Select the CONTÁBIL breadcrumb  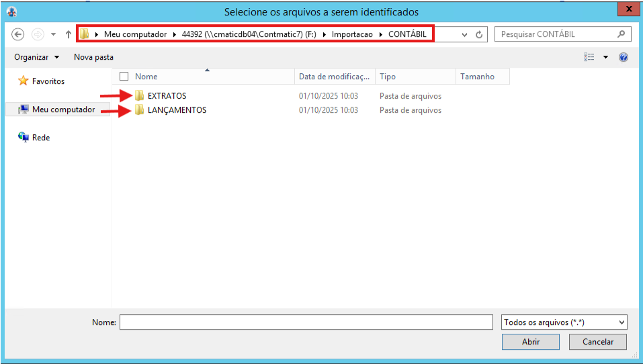pos(407,34)
